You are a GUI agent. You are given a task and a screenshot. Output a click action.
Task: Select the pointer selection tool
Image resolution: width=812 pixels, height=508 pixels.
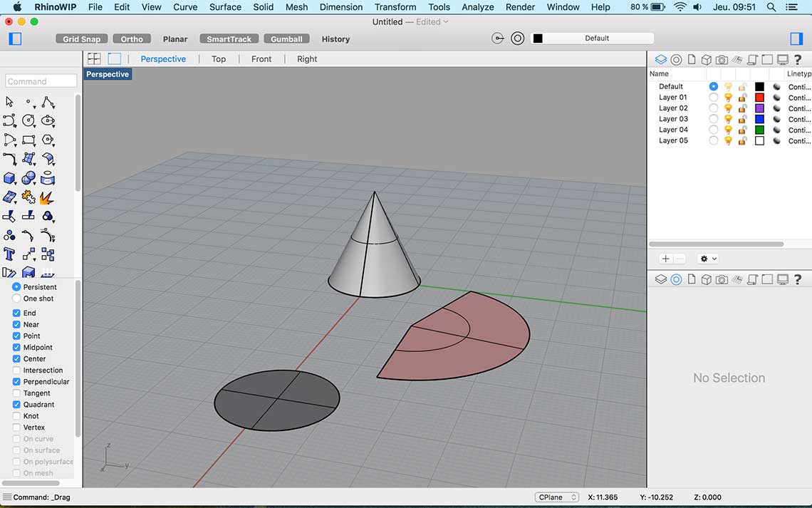pyautogui.click(x=9, y=102)
